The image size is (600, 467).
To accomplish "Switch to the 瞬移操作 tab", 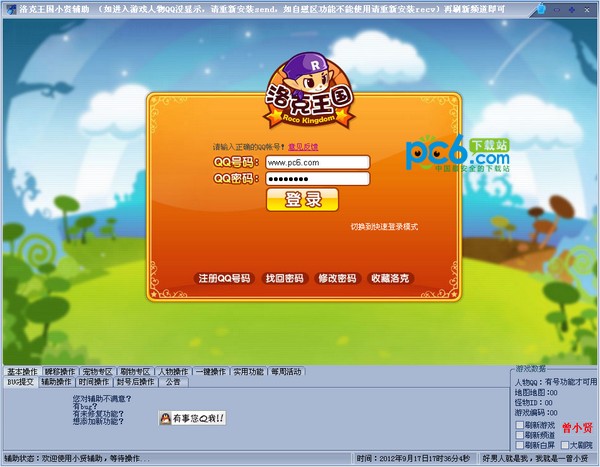I will [60, 372].
